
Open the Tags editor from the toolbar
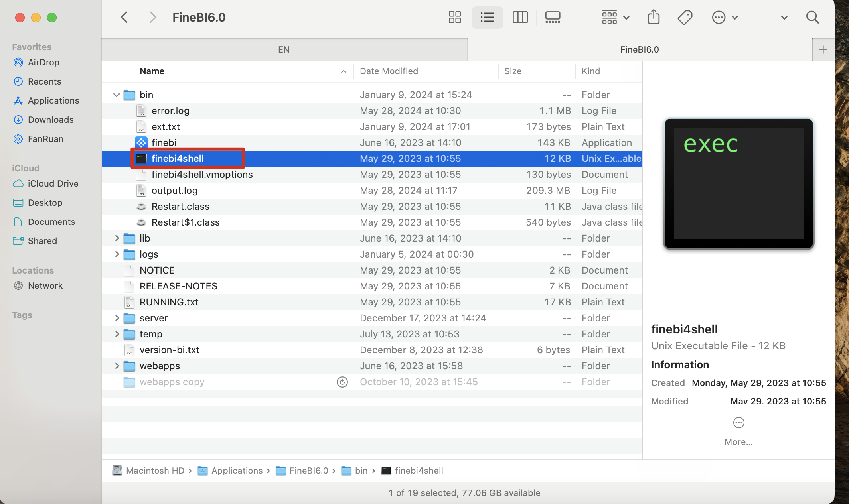tap(685, 17)
